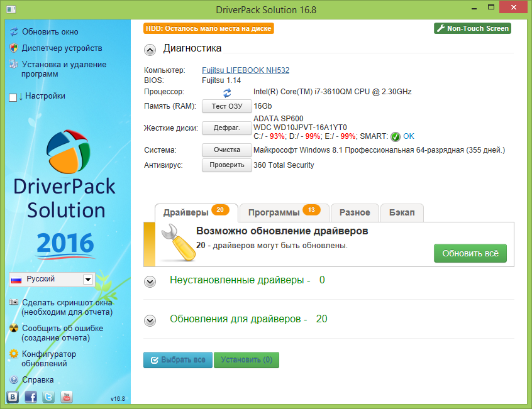This screenshot has width=532, height=409.
Task: Click the WDC WD10JPVT-16A1YT0 disk name
Action: [300, 128]
